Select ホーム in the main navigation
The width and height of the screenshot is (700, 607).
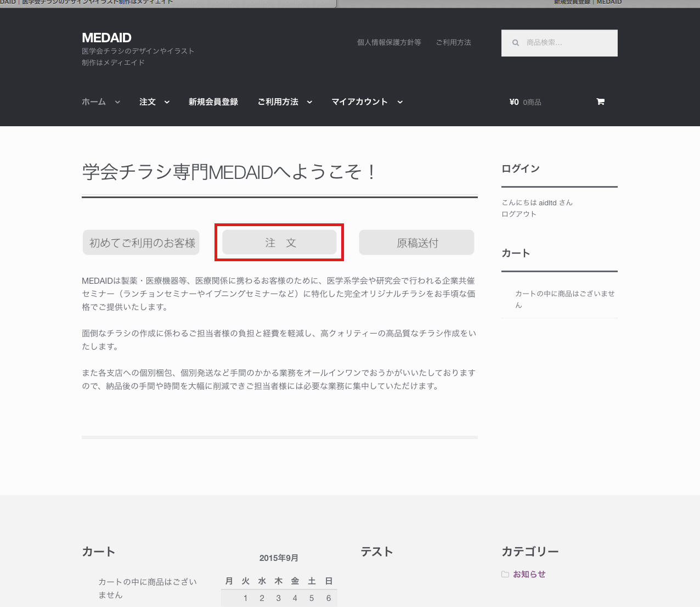click(x=94, y=102)
